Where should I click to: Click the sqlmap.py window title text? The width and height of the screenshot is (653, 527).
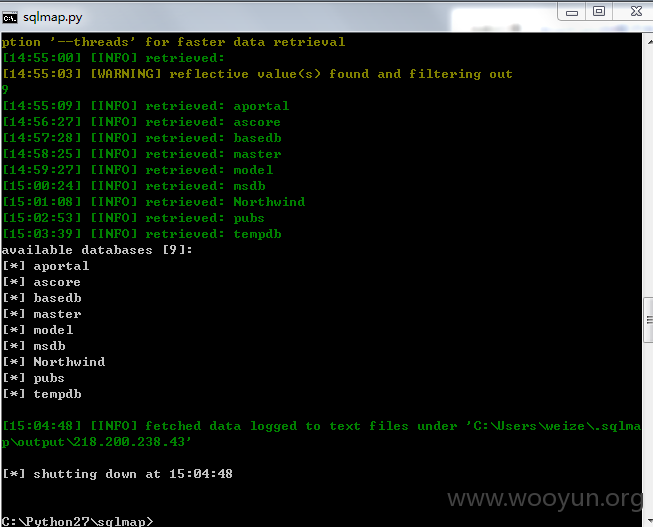click(52, 17)
